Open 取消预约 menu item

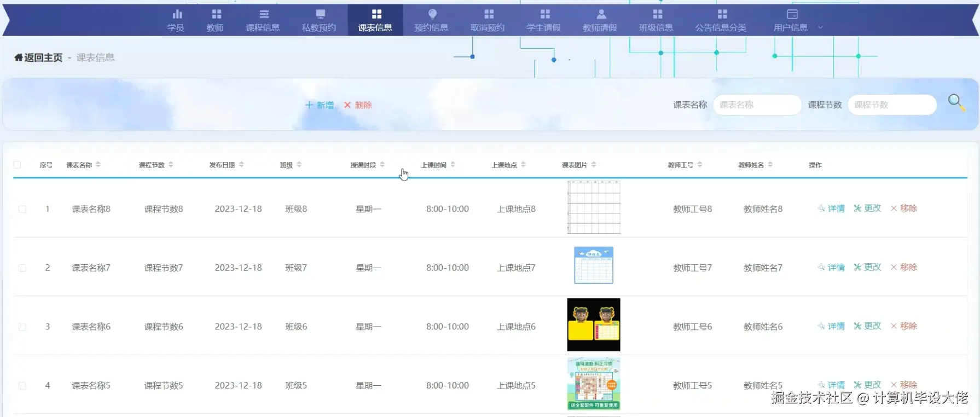[488, 21]
